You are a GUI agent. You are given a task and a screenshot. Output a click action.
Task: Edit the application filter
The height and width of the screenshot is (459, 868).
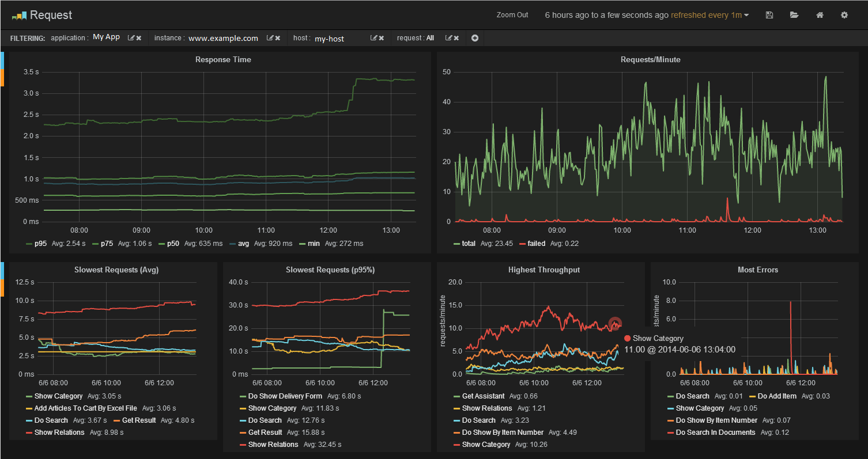pyautogui.click(x=131, y=38)
